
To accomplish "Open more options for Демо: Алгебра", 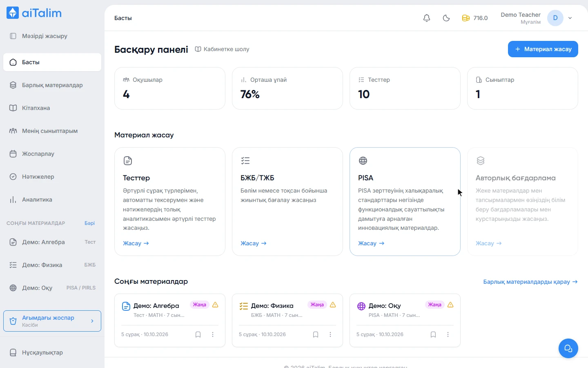I will (213, 334).
